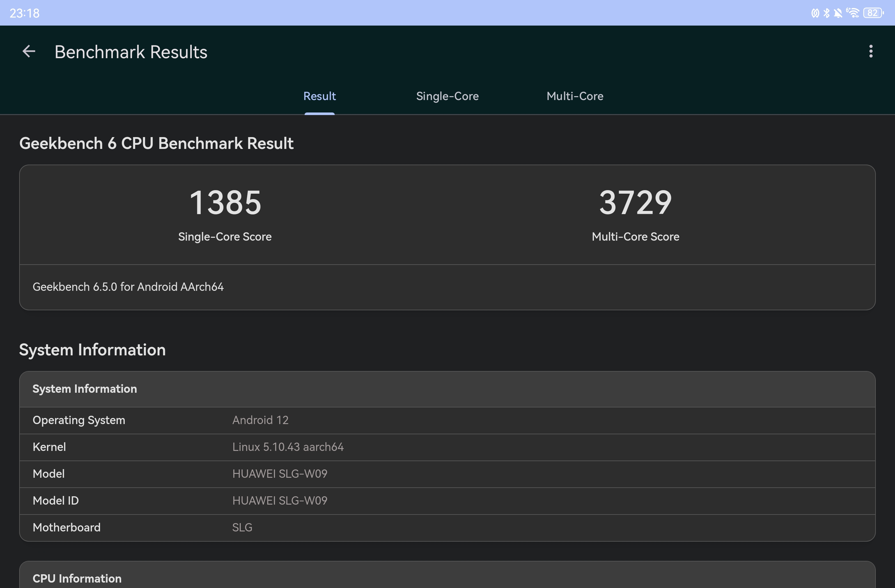Viewport: 895px width, 588px height.
Task: Tap the back arrow icon
Action: click(x=29, y=51)
